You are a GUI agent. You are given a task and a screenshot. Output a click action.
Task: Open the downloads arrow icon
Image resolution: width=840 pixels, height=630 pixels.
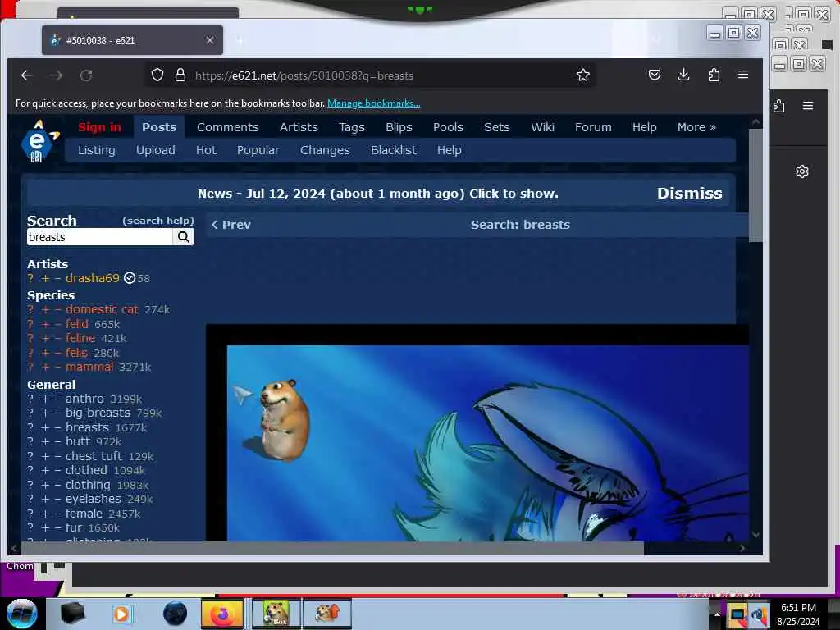point(683,75)
